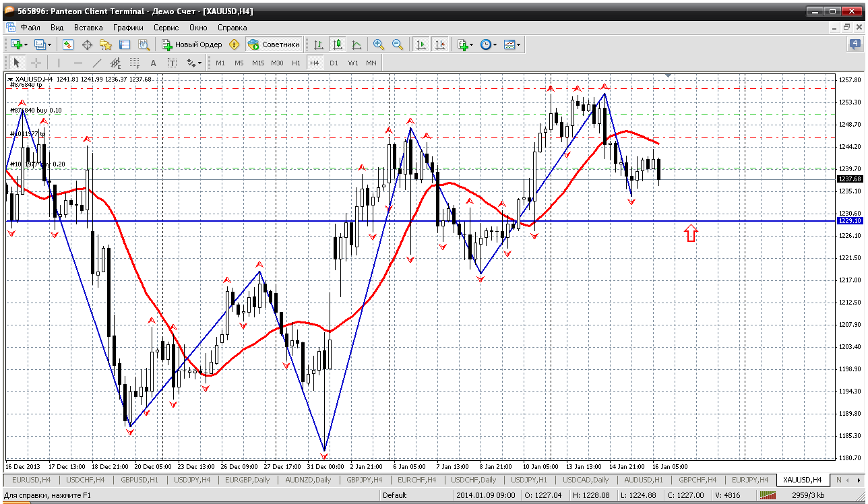Set timeframe to D1

coord(334,63)
